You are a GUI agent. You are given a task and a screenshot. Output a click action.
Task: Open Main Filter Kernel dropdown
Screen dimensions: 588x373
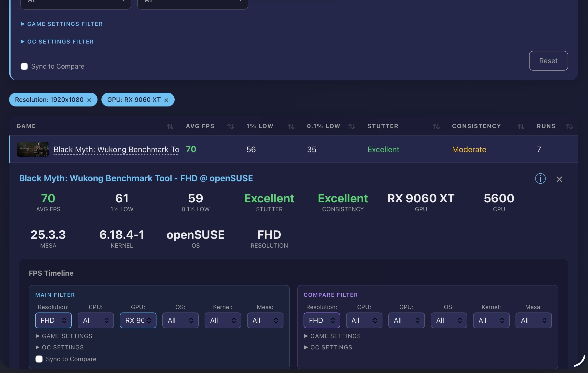(x=223, y=320)
